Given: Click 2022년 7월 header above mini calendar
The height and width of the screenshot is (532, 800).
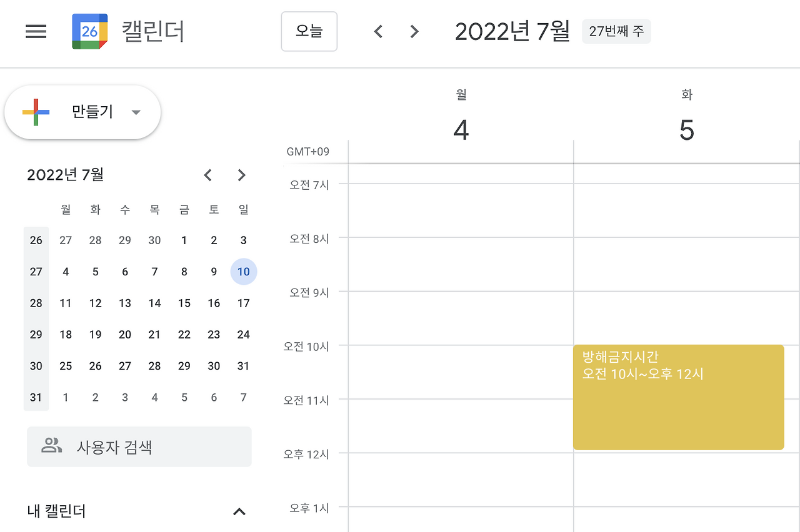Looking at the screenshot, I should click(x=65, y=175).
